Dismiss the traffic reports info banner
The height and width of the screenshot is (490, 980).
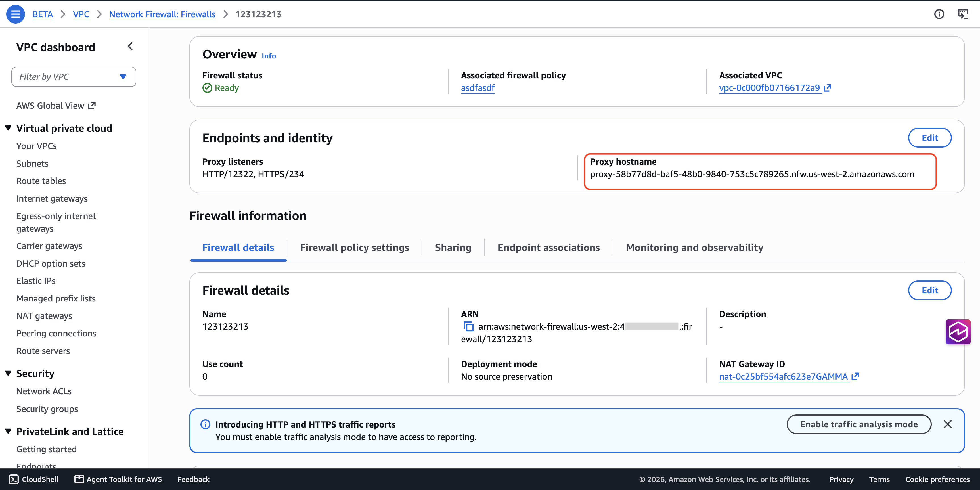point(948,424)
